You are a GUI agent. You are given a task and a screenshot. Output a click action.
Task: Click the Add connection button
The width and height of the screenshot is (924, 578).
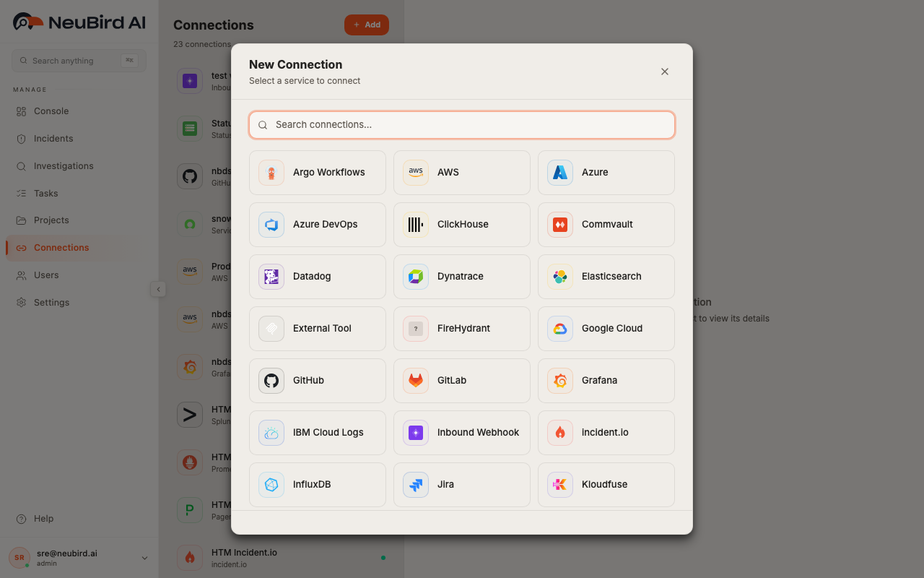(x=367, y=25)
